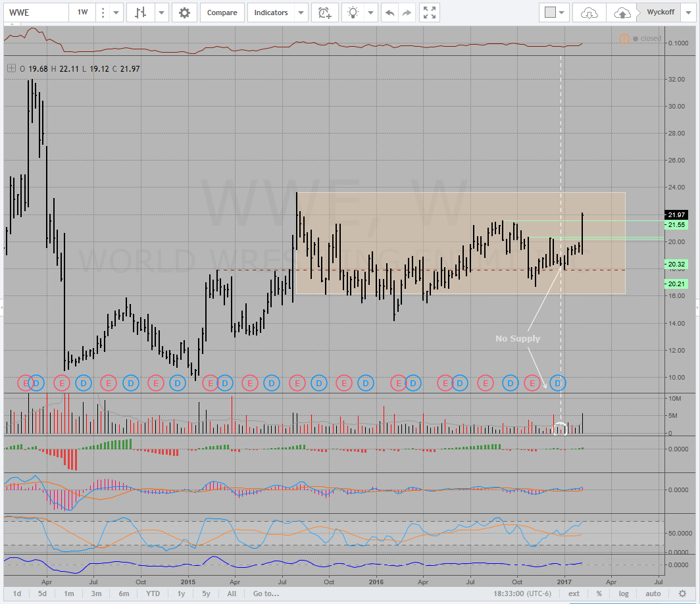Open the interval dropdown next to 1W

[116, 13]
